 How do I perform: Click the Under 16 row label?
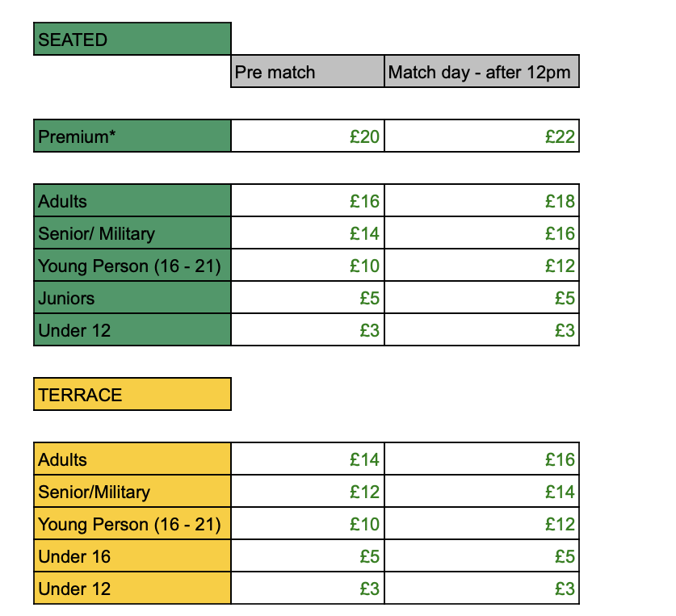point(132,556)
